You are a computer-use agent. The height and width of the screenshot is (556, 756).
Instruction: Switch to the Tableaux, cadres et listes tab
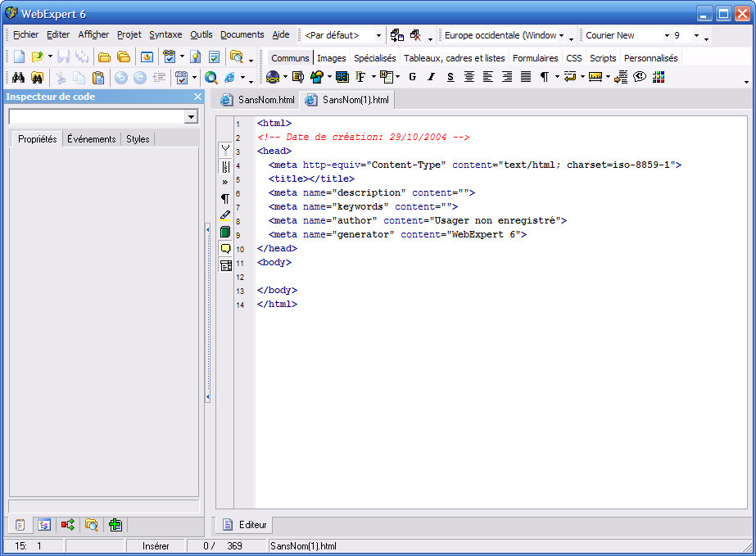tap(455, 58)
